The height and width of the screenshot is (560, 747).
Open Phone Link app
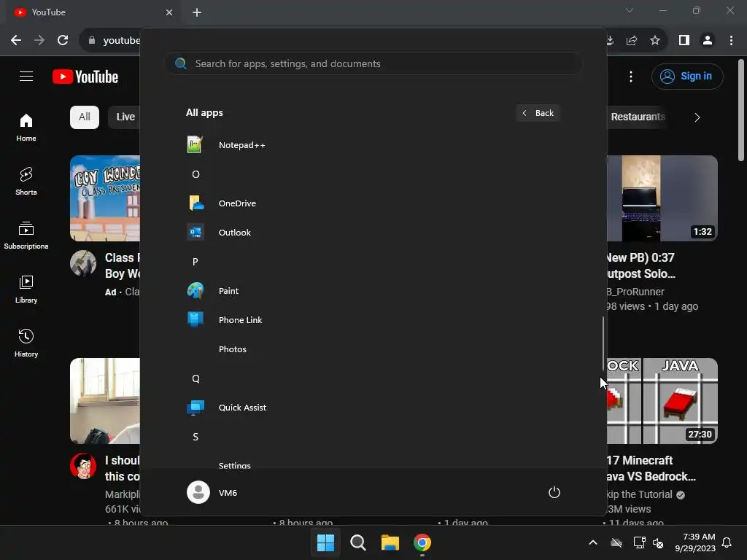pos(240,320)
